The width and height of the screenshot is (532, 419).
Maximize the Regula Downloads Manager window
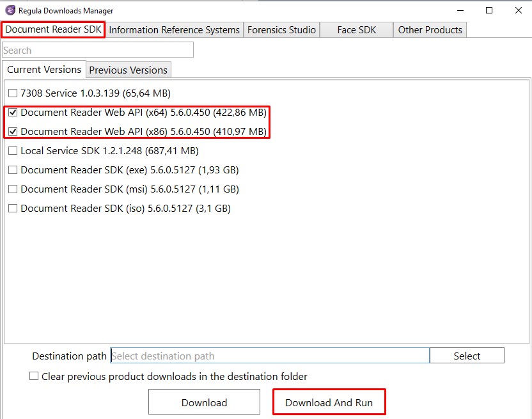pyautogui.click(x=489, y=10)
